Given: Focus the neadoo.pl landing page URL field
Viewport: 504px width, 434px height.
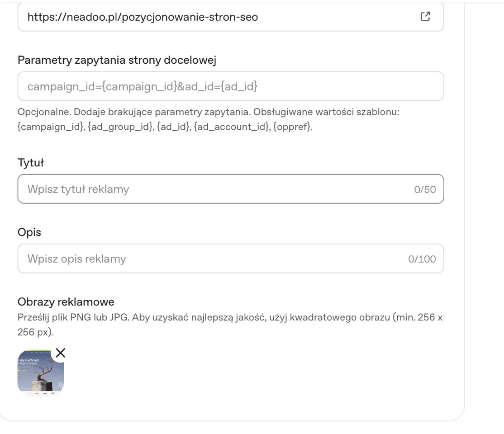Looking at the screenshot, I should point(231,17).
